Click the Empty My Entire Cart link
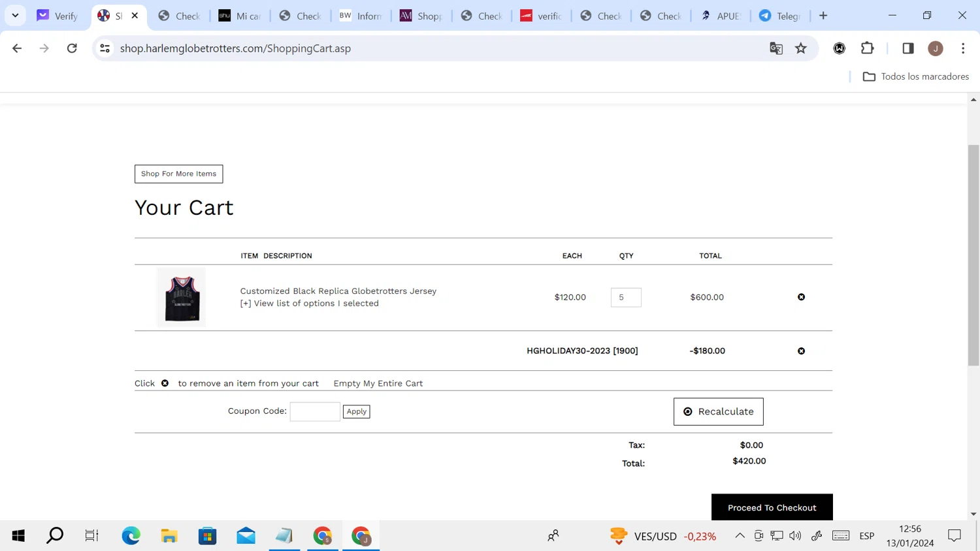The image size is (980, 551). 378,383
